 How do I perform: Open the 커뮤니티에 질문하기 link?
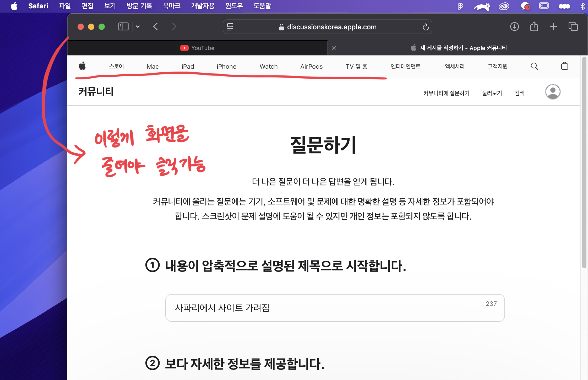pos(446,93)
